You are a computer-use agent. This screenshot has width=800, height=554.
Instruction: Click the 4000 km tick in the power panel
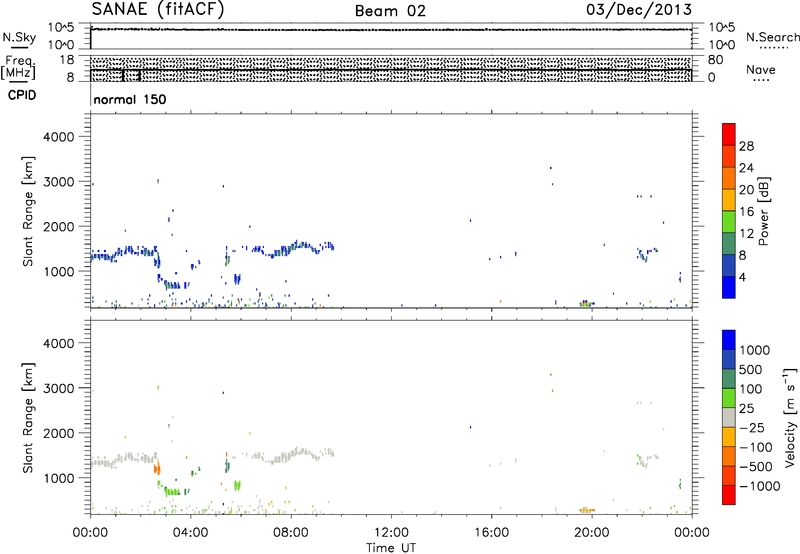pyautogui.click(x=59, y=137)
